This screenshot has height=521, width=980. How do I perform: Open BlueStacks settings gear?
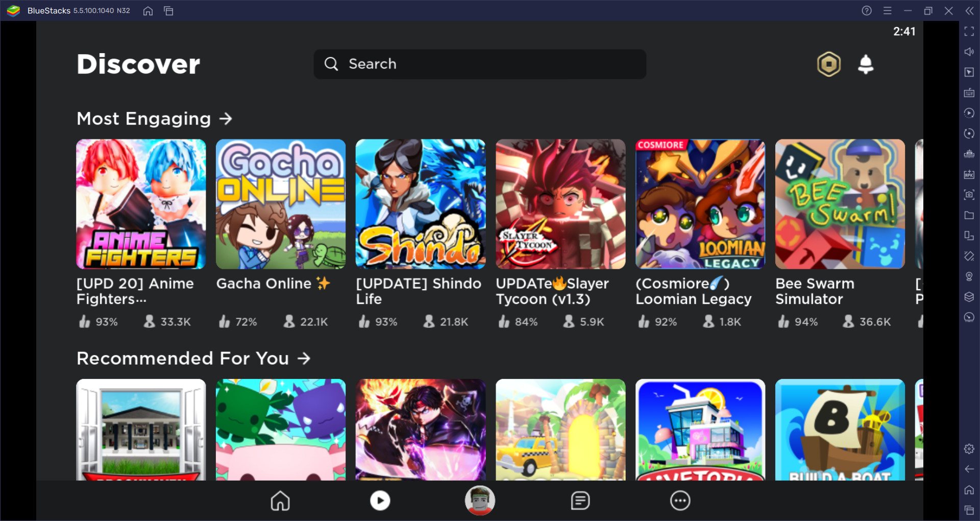click(969, 449)
